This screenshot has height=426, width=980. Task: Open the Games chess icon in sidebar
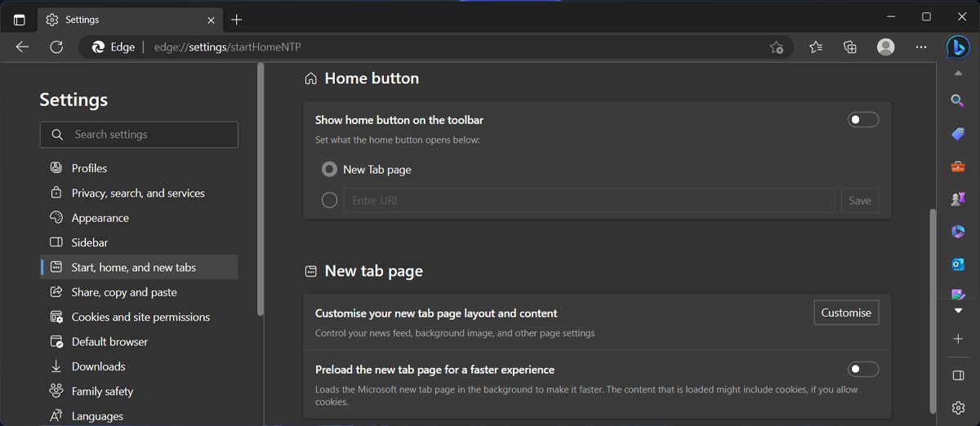click(958, 198)
